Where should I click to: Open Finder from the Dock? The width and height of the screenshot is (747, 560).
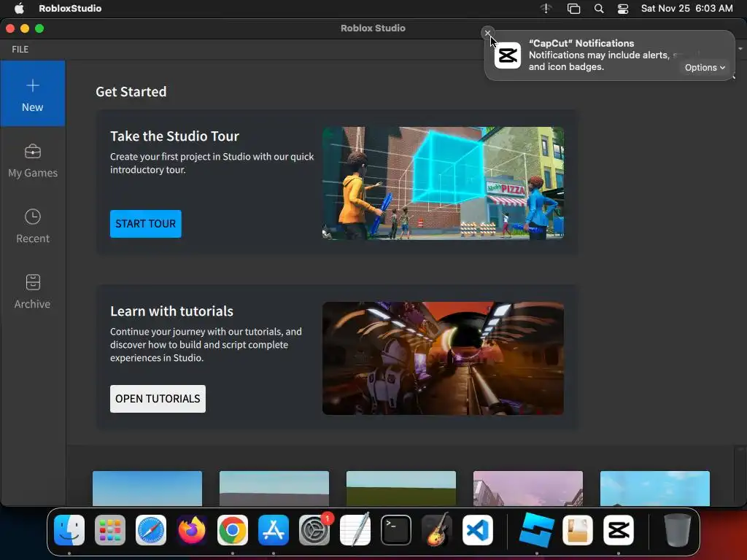69,530
